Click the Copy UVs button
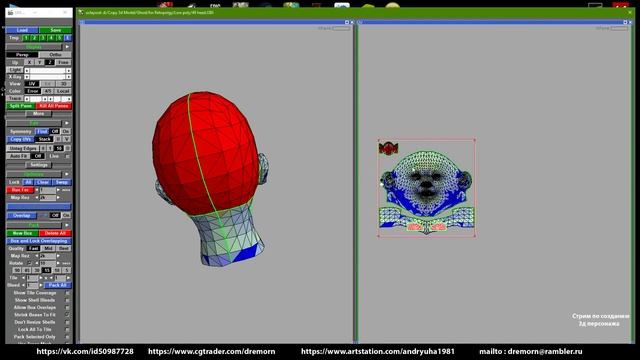The image size is (640, 360). click(20, 139)
